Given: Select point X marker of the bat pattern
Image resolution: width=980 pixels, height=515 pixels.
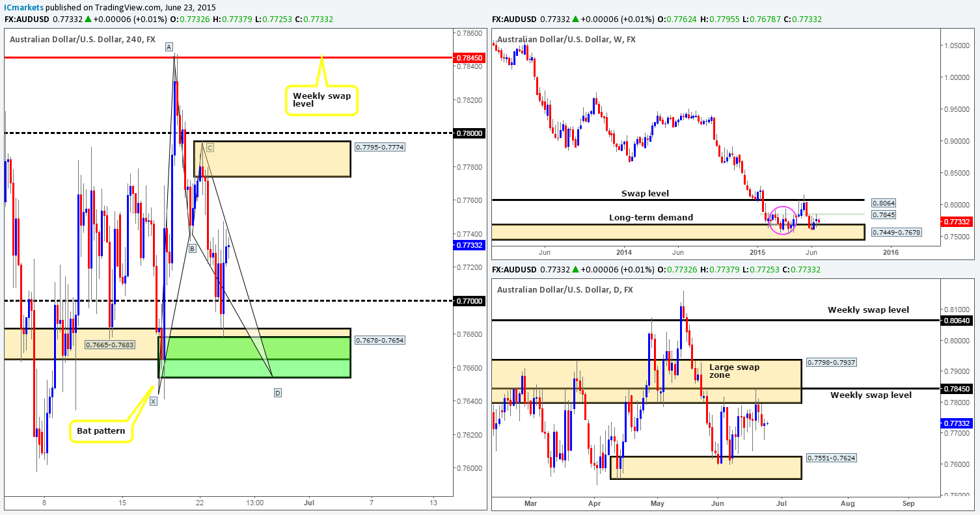Looking at the screenshot, I should tap(154, 401).
